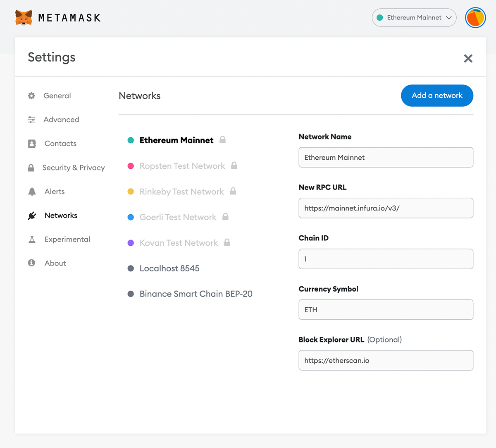Click the Alerts bell icon
The height and width of the screenshot is (448, 496).
pos(32,192)
